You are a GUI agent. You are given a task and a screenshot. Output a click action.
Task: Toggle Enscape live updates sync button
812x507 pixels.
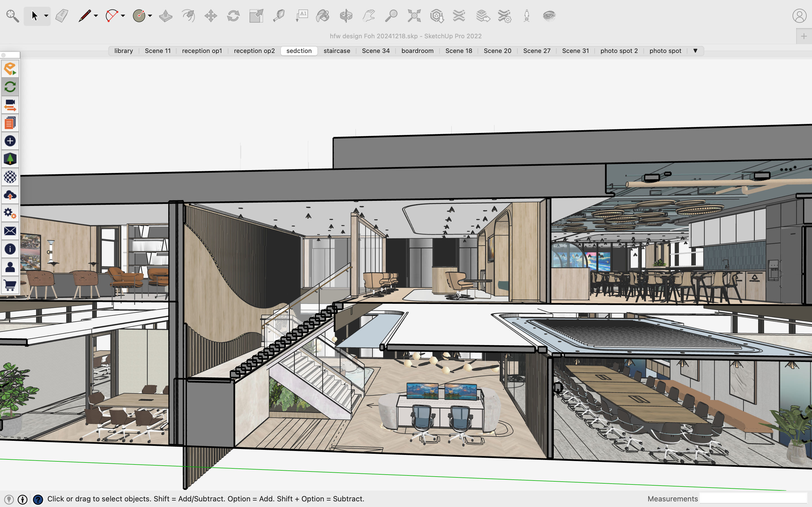(x=10, y=87)
